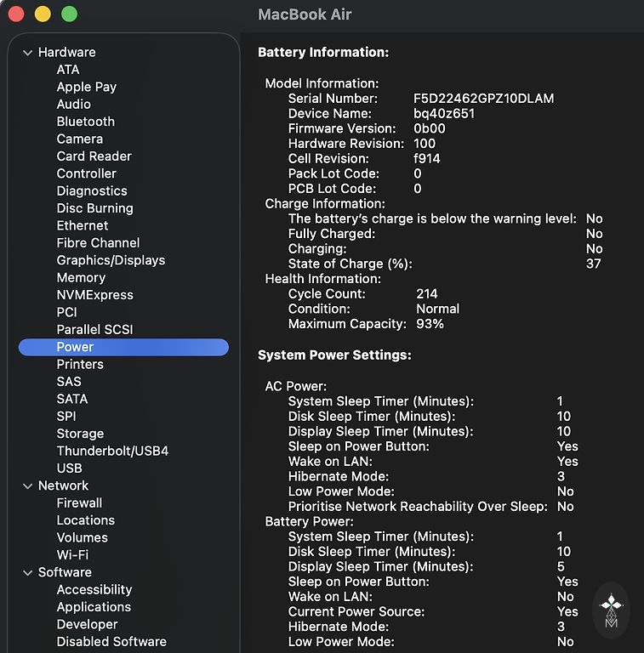Minimize window with the yellow button
644x653 pixels.
pos(43,14)
